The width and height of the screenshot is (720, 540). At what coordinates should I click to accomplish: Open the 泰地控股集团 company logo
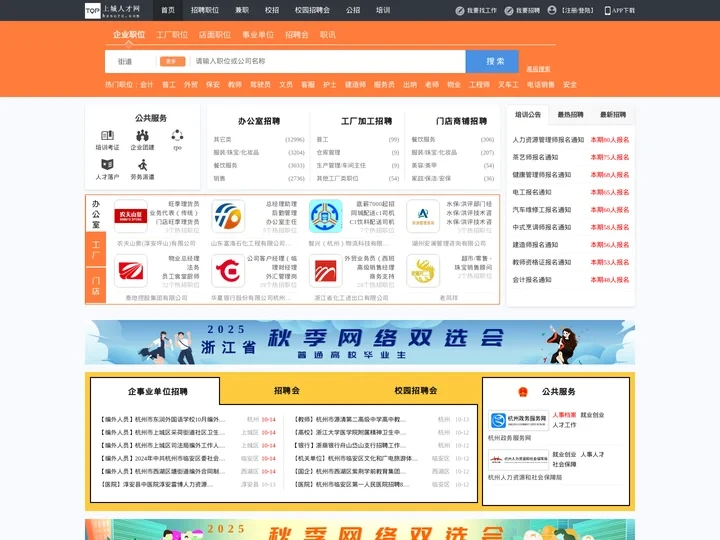tap(131, 271)
